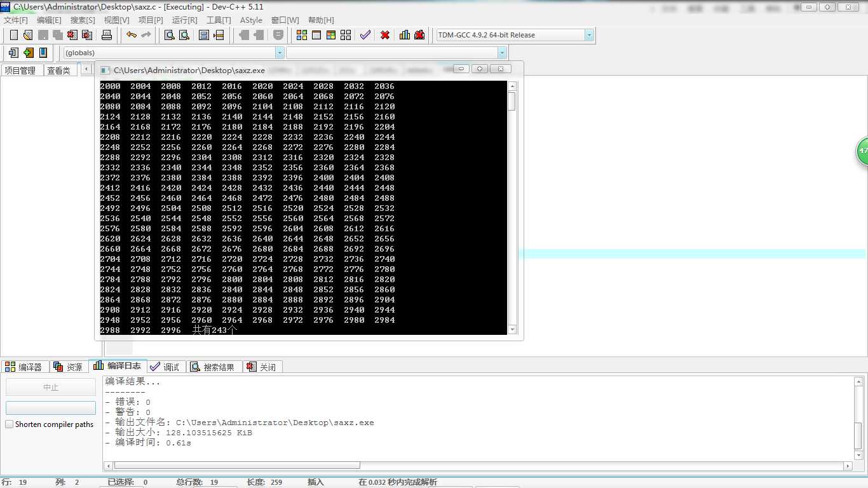
Task: Open the 搜索[S] menu
Action: coord(83,20)
